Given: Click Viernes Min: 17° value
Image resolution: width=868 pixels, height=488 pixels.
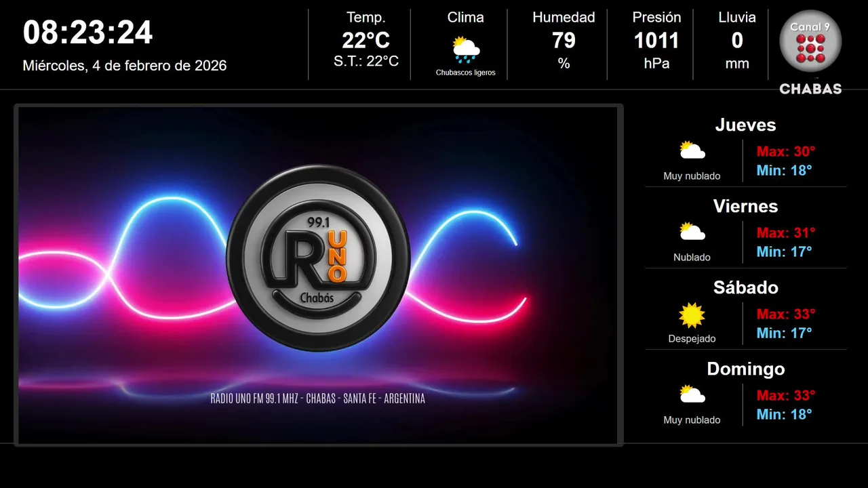Looking at the screenshot, I should 785,251.
